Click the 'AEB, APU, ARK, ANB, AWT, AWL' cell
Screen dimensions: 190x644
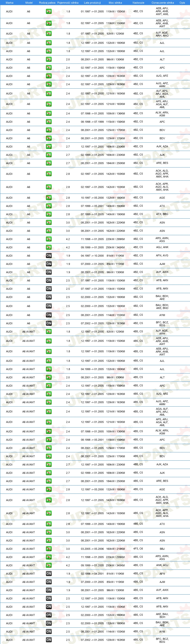coord(162,11)
